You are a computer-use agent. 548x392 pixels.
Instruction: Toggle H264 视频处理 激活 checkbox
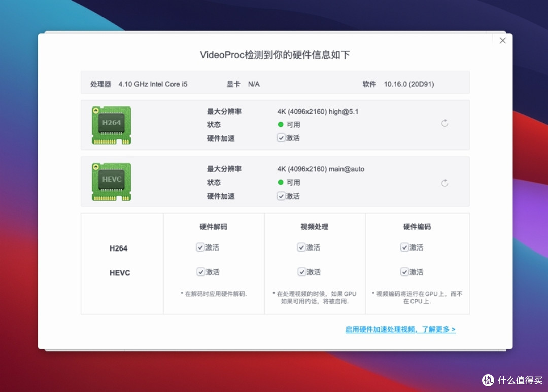pos(301,247)
